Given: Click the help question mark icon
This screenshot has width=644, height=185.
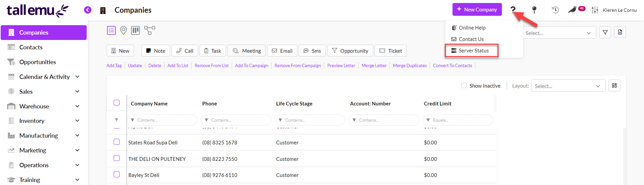Looking at the screenshot, I should coord(513,10).
